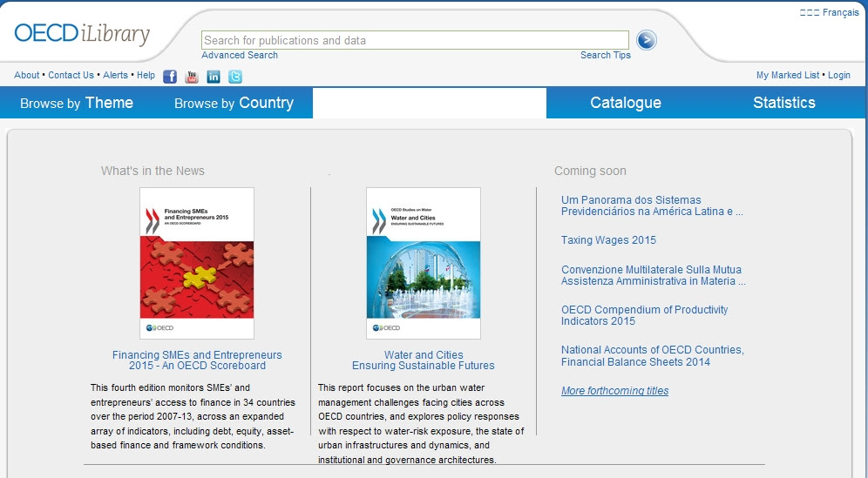
Task: Focus the publications and data search field
Action: coord(415,40)
